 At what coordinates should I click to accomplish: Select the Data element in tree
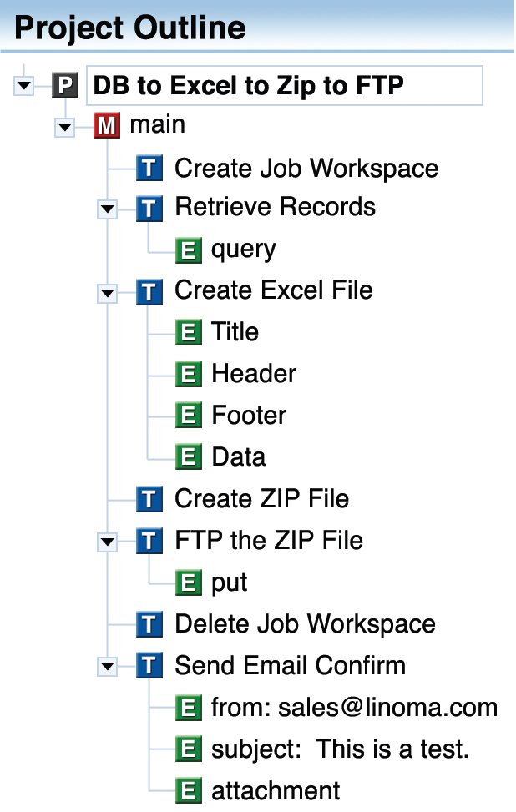pos(239,457)
